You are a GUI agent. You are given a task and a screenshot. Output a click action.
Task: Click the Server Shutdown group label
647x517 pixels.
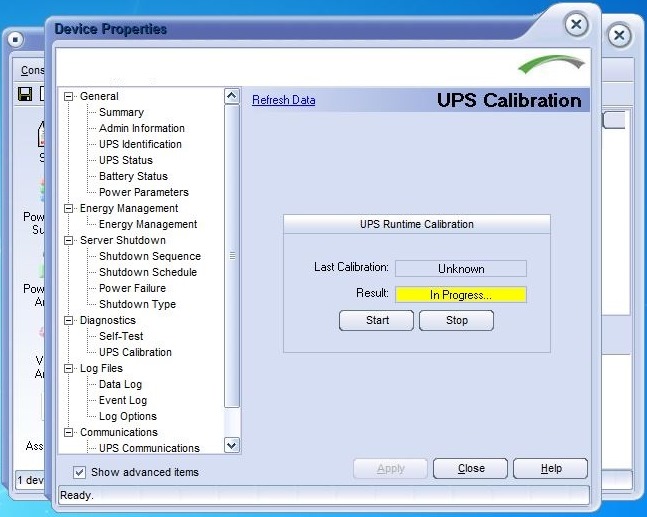(123, 241)
